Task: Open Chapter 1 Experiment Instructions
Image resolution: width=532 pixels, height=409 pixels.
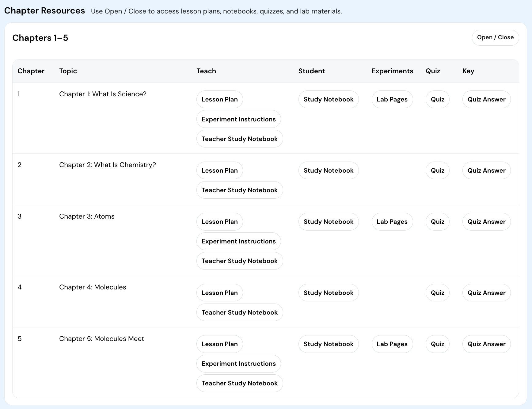Action: point(238,119)
